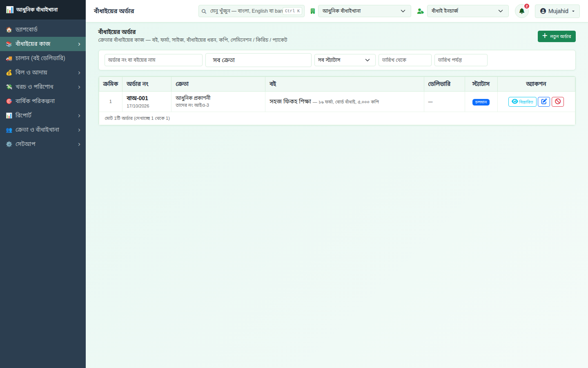The width and height of the screenshot is (588, 368).
Task: Click the search magnifier icon in top bar
Action: pos(204,11)
